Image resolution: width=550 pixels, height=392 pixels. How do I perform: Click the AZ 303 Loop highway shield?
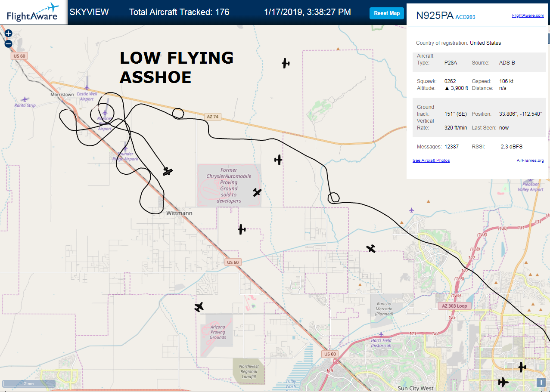pyautogui.click(x=454, y=306)
